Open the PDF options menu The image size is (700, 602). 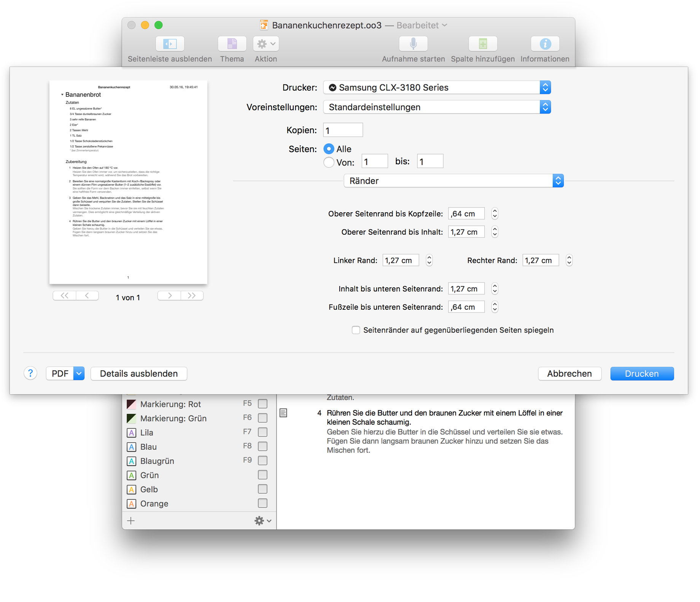click(x=79, y=374)
